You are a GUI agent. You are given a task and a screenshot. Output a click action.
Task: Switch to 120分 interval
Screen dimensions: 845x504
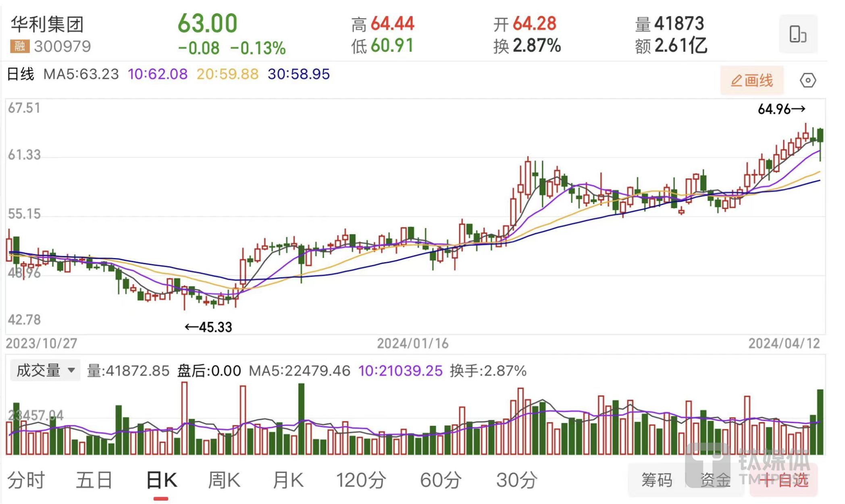point(361,480)
